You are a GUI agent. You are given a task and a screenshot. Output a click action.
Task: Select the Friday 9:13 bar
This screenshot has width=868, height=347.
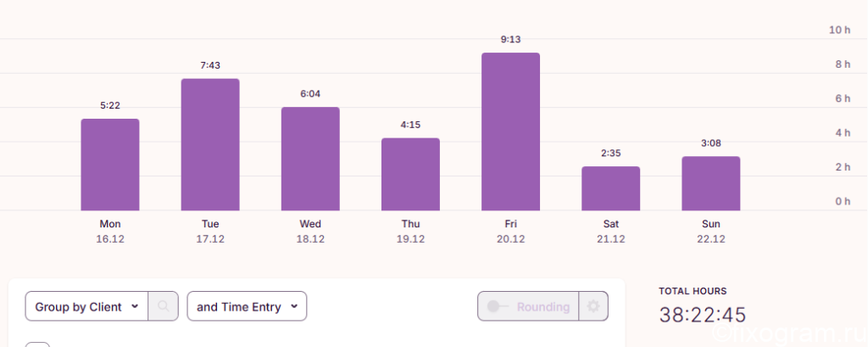(x=510, y=132)
